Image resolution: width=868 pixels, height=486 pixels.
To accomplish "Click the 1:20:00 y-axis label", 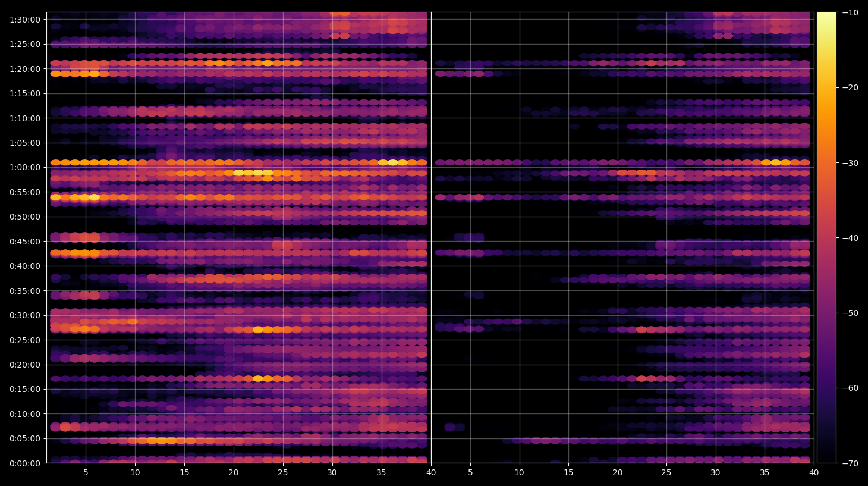I will [x=25, y=68].
